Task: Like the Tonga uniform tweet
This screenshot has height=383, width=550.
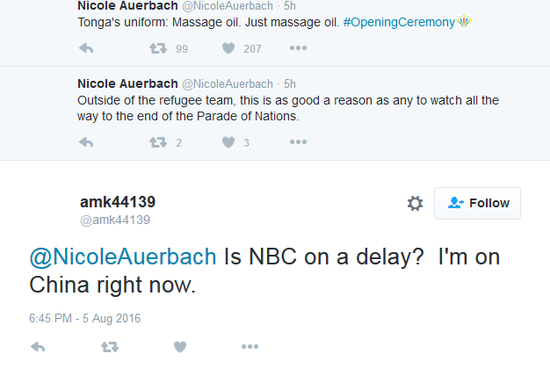Action: tap(228, 48)
